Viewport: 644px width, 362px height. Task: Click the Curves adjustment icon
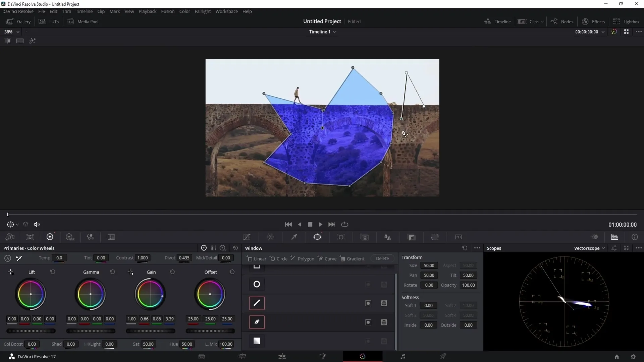coord(247,237)
